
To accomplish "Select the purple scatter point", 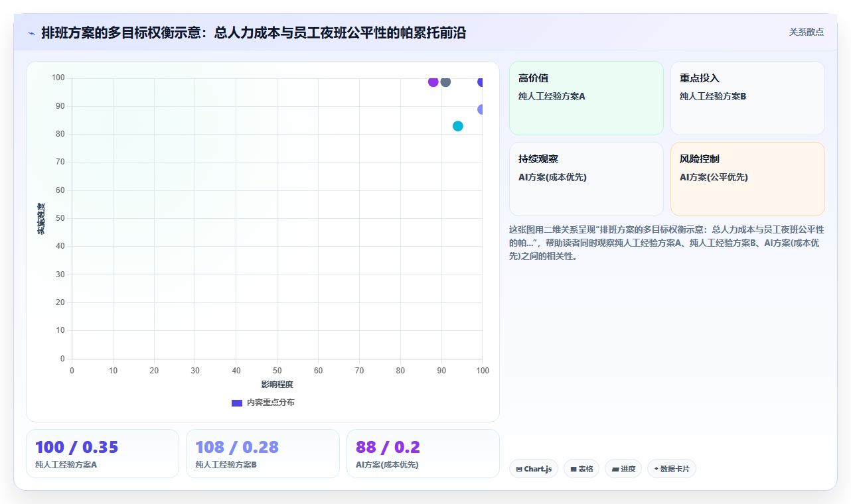I will coord(433,82).
